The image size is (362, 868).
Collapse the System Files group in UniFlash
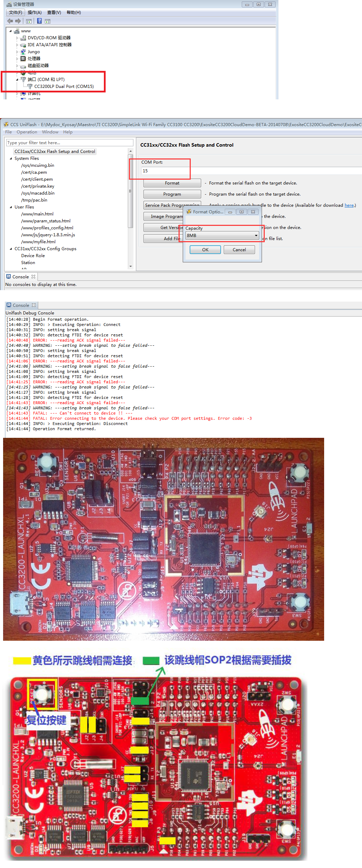11,158
